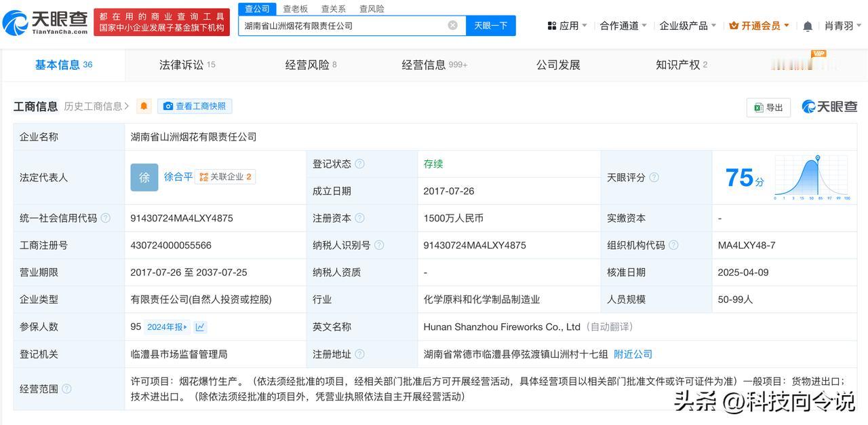Click the credit code 91430724MA4LXY4875 under 统一社会信用代码
868x425 pixels.
[x=182, y=218]
